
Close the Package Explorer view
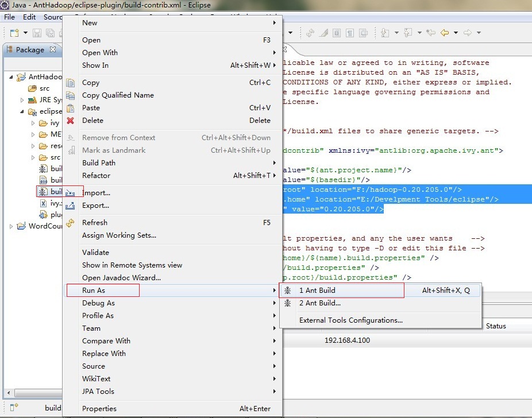click(x=53, y=49)
